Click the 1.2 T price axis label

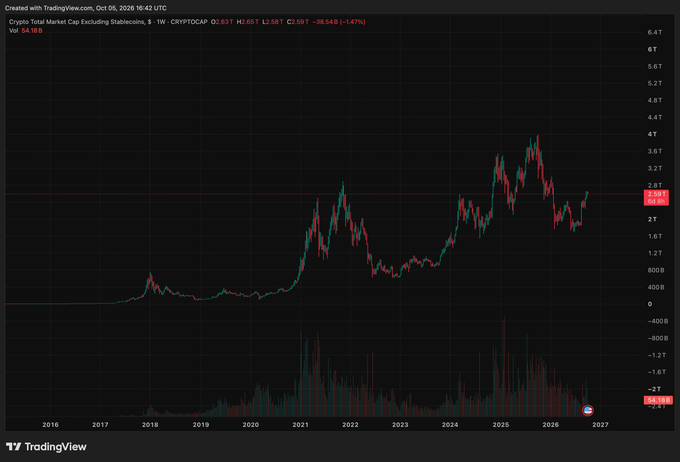pyautogui.click(x=655, y=253)
